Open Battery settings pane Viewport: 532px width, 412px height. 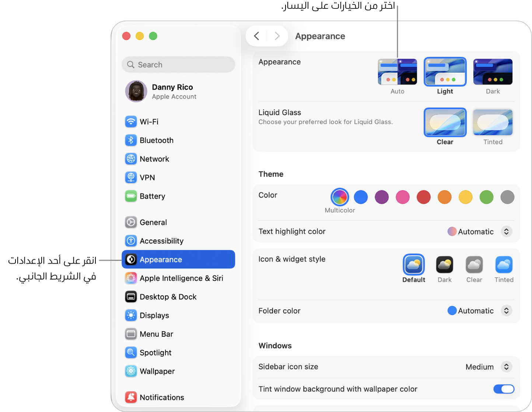pyautogui.click(x=178, y=196)
